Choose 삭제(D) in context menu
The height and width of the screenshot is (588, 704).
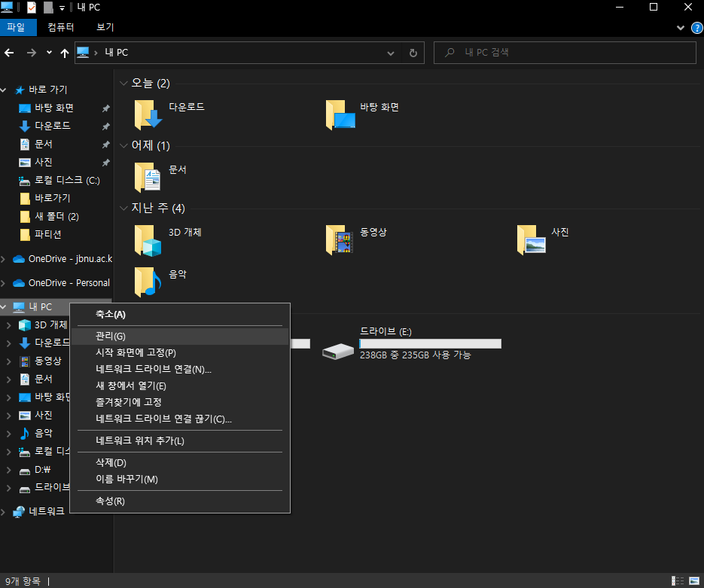coord(180,463)
